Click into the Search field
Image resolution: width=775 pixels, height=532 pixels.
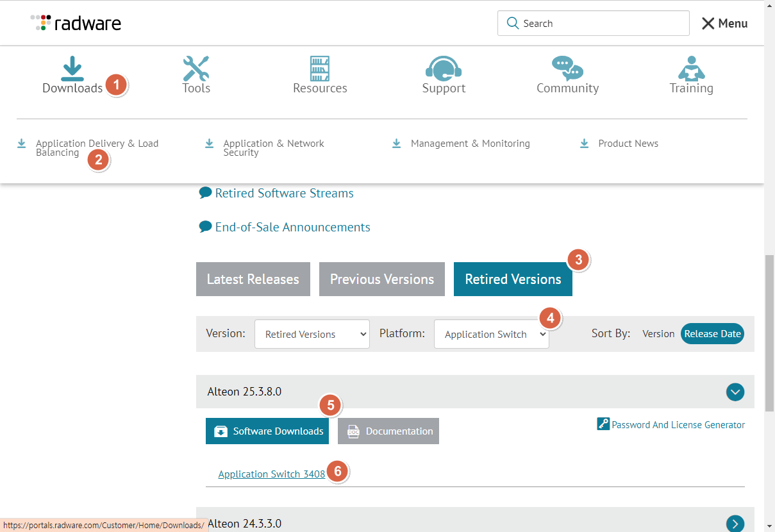point(594,23)
